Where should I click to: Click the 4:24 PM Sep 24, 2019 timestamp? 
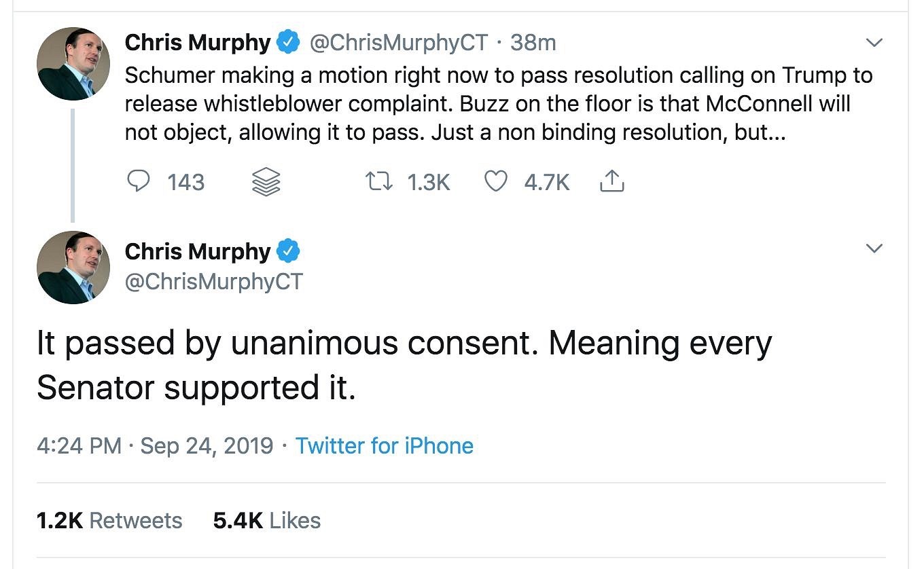155,446
